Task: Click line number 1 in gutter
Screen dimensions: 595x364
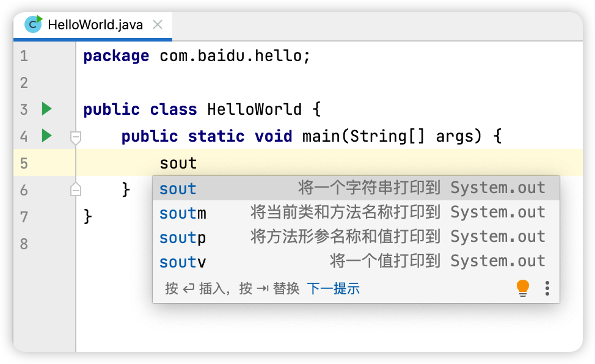Action: click(x=24, y=56)
